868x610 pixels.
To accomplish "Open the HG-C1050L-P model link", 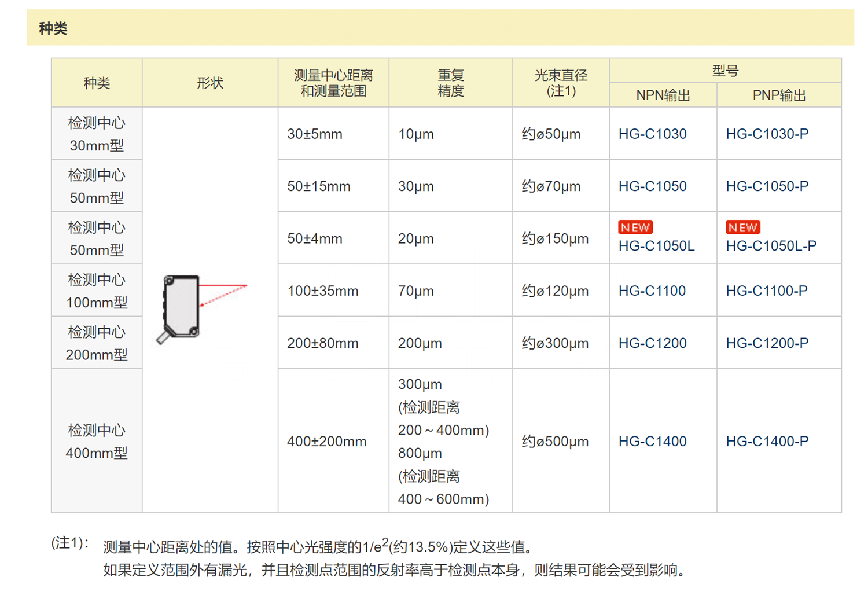I will [771, 246].
